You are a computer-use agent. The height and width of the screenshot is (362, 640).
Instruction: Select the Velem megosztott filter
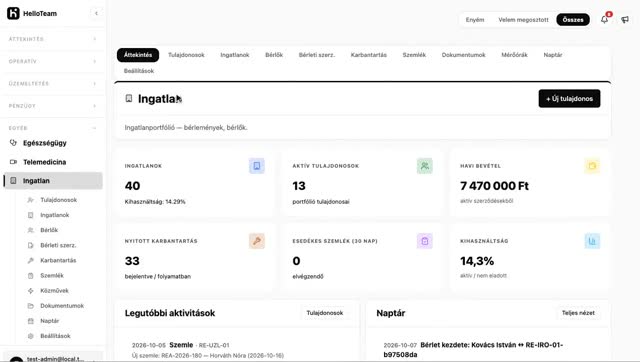[x=523, y=20]
